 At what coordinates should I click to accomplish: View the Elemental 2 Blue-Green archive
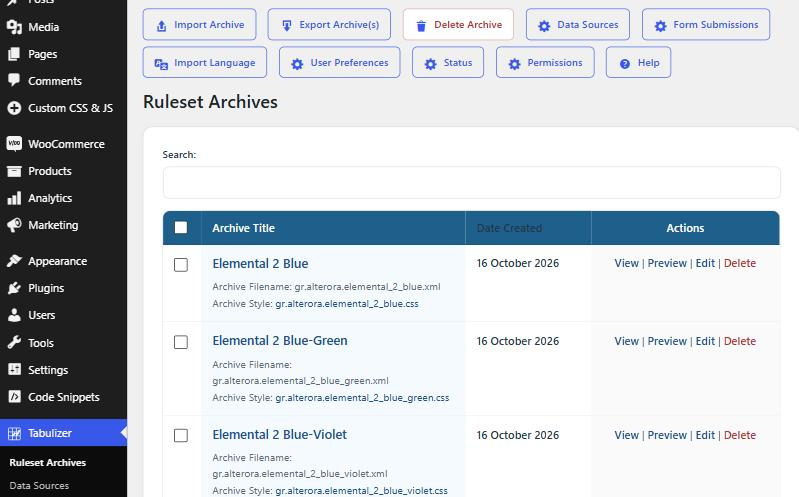(x=626, y=342)
